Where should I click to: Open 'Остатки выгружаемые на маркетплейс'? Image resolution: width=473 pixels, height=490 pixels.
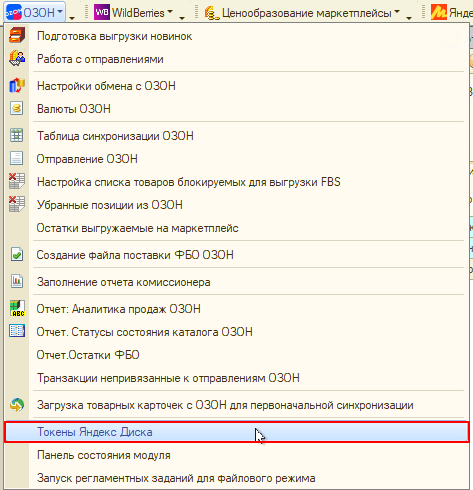point(236,228)
